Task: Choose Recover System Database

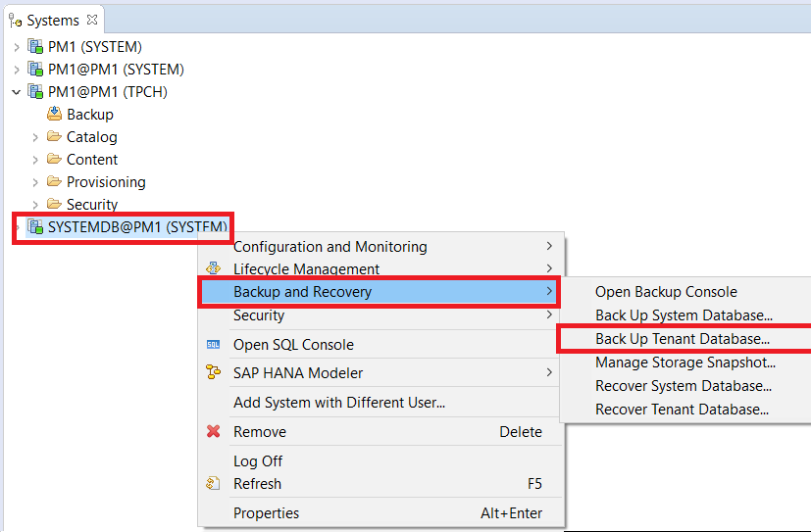Action: (686, 386)
